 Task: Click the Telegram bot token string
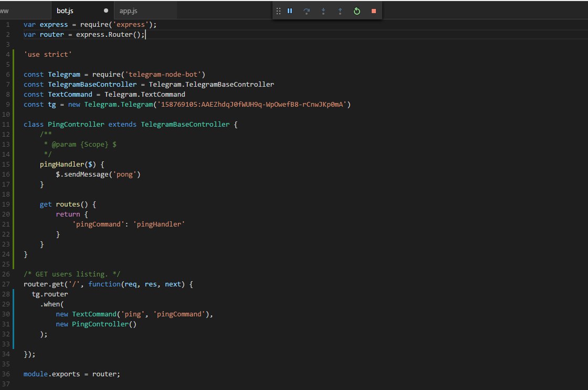[251, 105]
